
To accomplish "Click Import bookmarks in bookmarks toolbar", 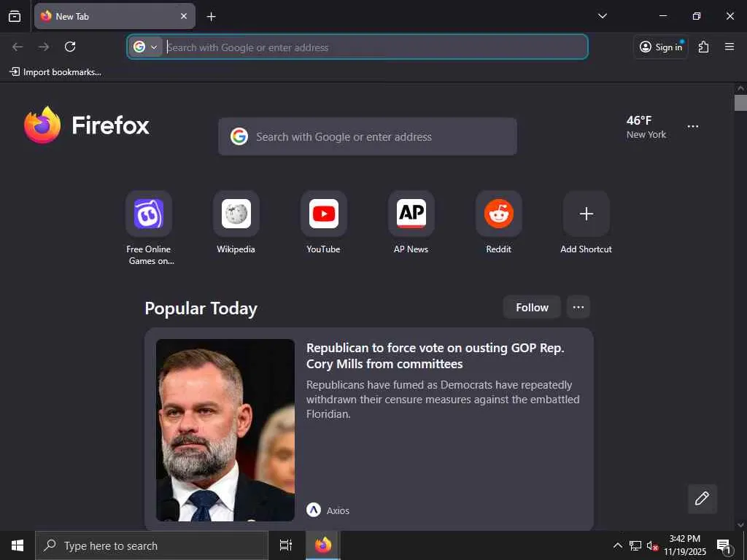I will point(55,72).
